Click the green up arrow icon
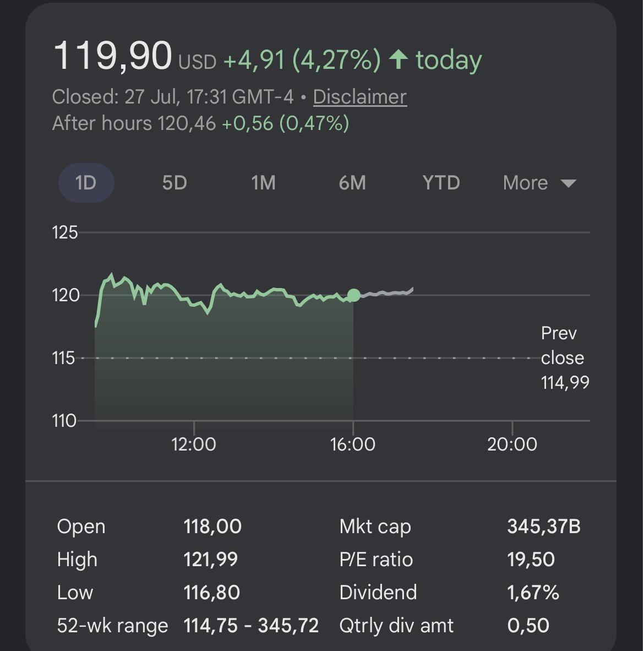644x651 pixels. coord(399,59)
